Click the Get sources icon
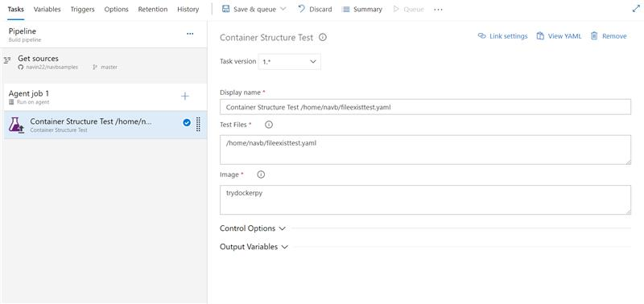Viewport: 644px width, 304px height. [7, 60]
